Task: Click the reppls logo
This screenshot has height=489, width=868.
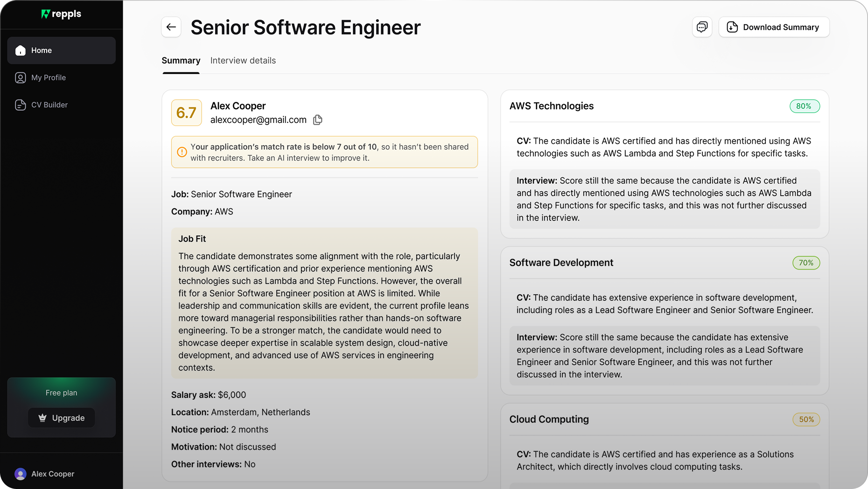Action: [61, 14]
